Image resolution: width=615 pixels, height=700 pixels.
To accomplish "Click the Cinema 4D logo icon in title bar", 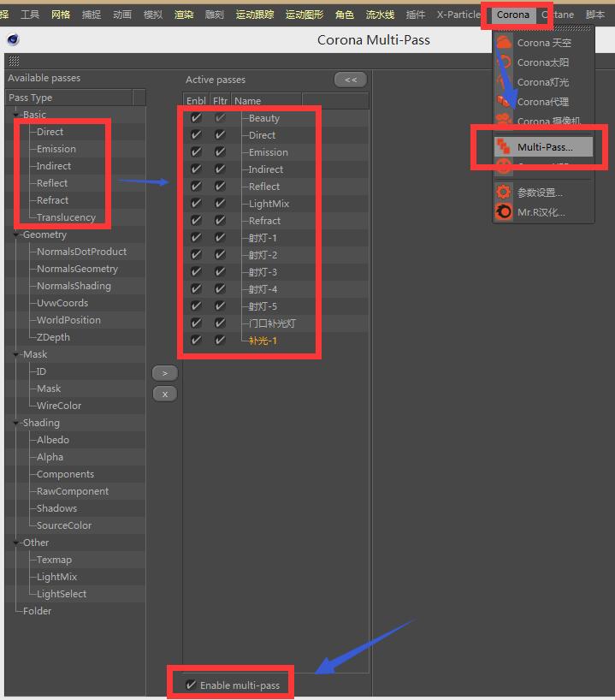I will (x=13, y=39).
